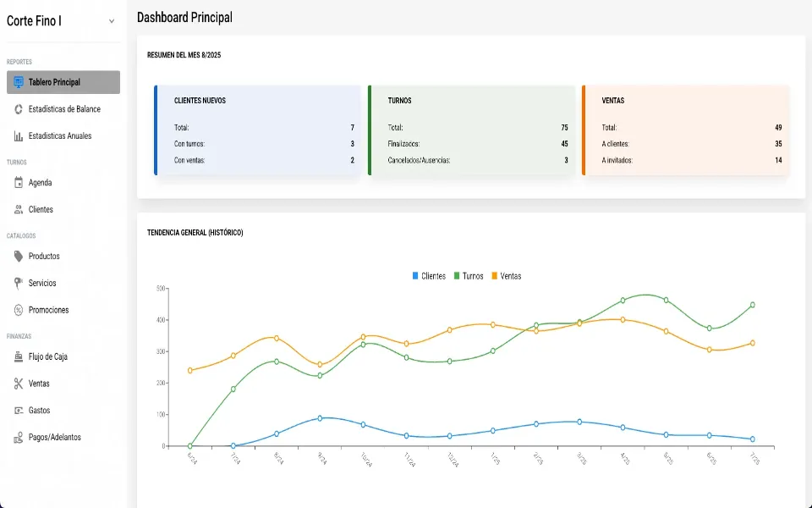Expand the FINANZAS section header

pyautogui.click(x=19, y=336)
